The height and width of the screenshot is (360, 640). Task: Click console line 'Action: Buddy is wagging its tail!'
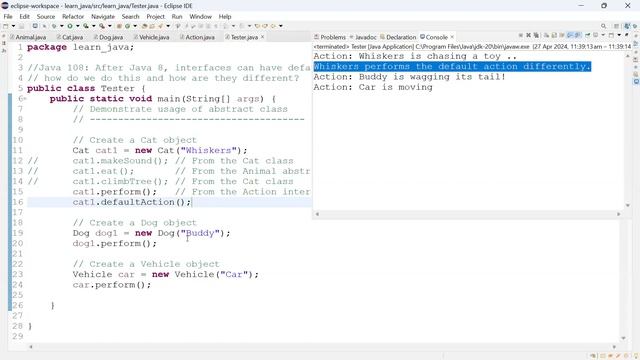[x=409, y=77]
